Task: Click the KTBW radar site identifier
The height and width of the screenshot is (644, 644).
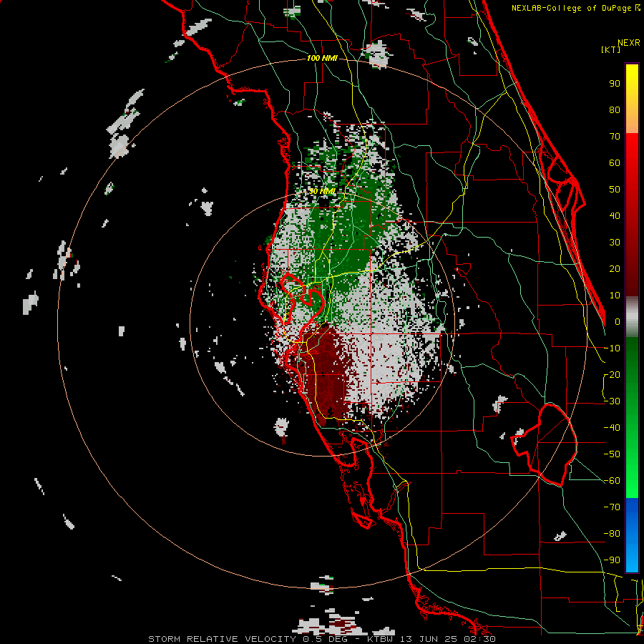Action: coord(381,639)
